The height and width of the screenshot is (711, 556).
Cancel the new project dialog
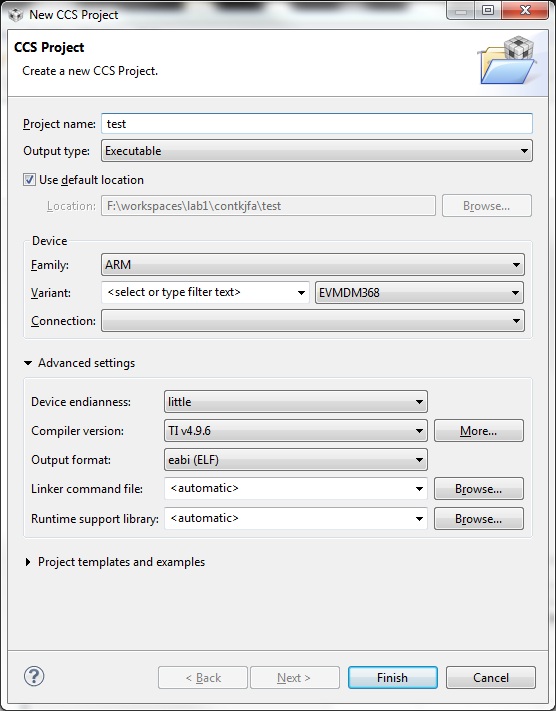click(491, 677)
